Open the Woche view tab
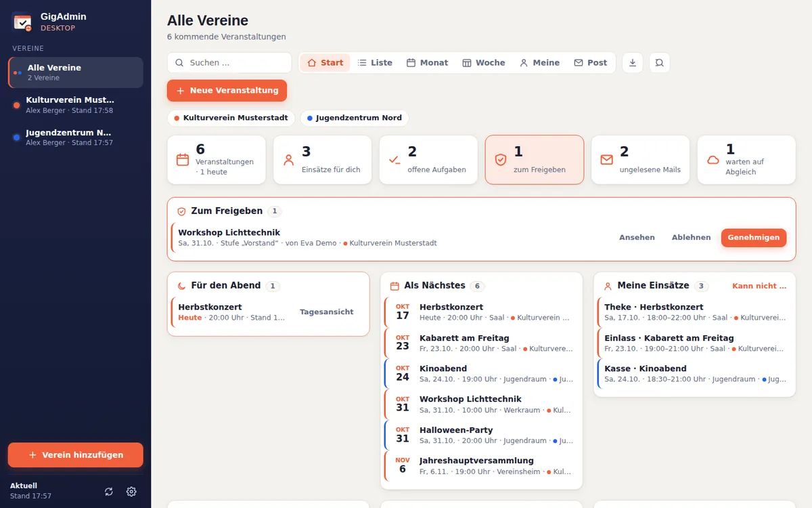 [484, 63]
